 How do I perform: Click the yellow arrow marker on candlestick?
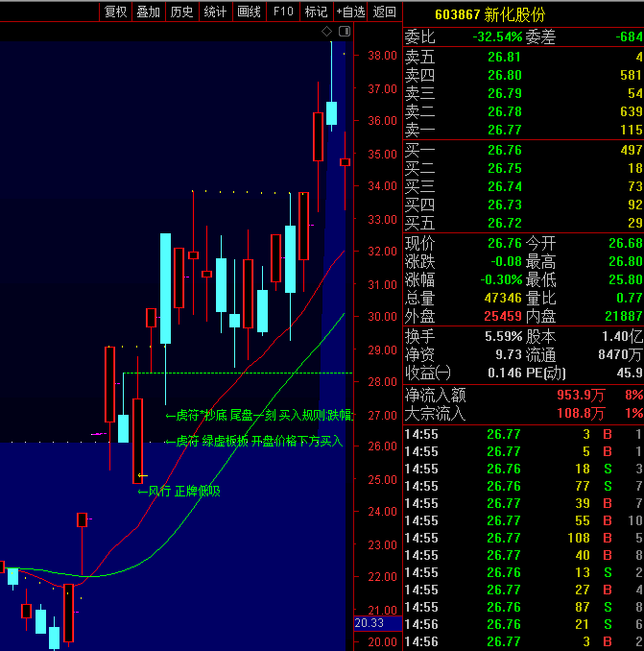pyautogui.click(x=142, y=476)
